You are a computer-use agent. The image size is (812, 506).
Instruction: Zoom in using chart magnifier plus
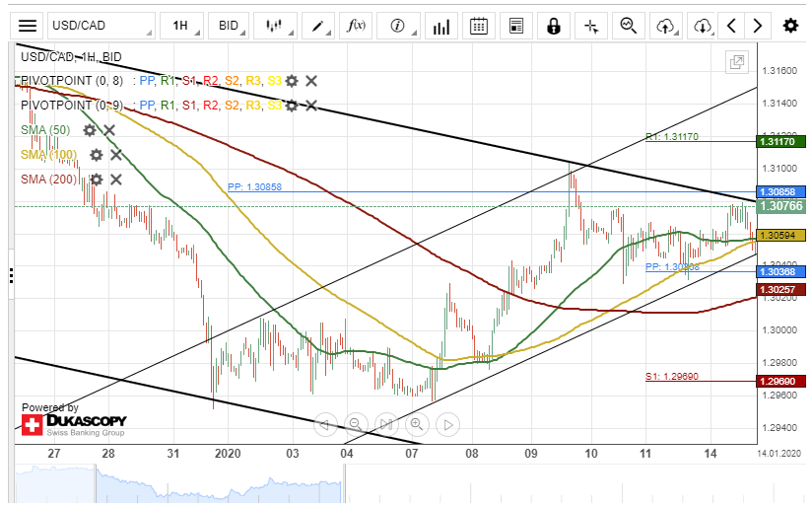(x=417, y=425)
